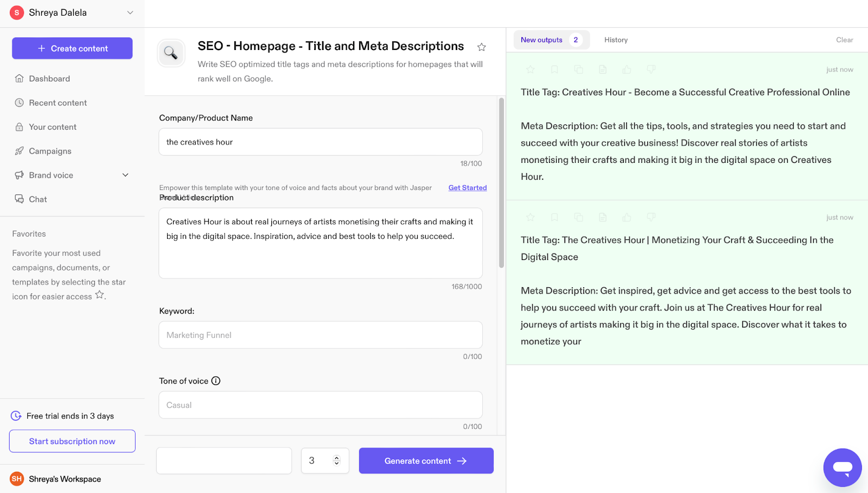The width and height of the screenshot is (868, 493).
Task: Click the SH workspace avatar
Action: (x=17, y=479)
